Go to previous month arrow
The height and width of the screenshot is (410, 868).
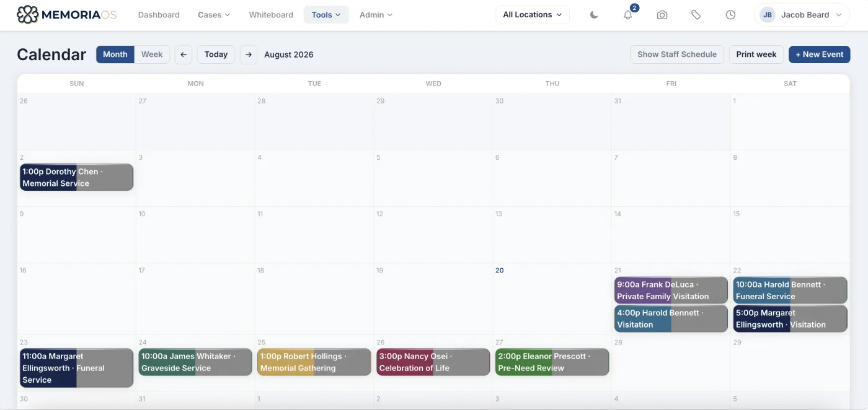pos(184,55)
